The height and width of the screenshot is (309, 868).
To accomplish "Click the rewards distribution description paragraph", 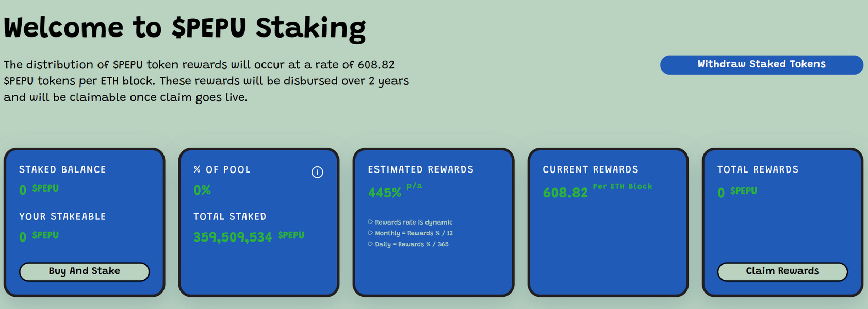I will coord(206,81).
